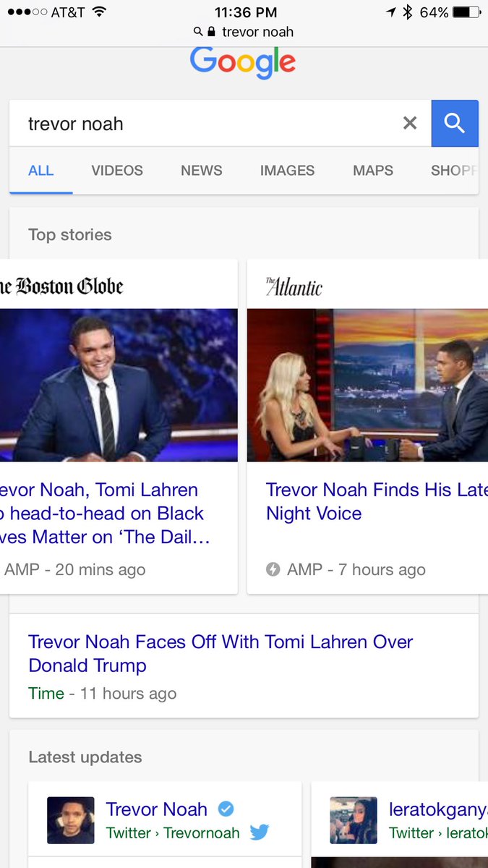
Task: Tap The Atlantic logo
Action: click(294, 286)
